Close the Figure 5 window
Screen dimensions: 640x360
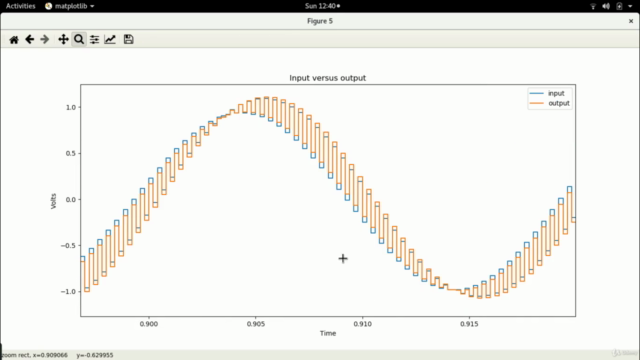click(631, 21)
